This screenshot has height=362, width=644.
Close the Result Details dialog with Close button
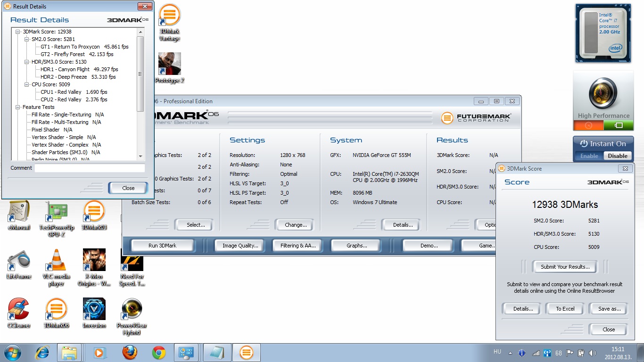[x=128, y=188]
